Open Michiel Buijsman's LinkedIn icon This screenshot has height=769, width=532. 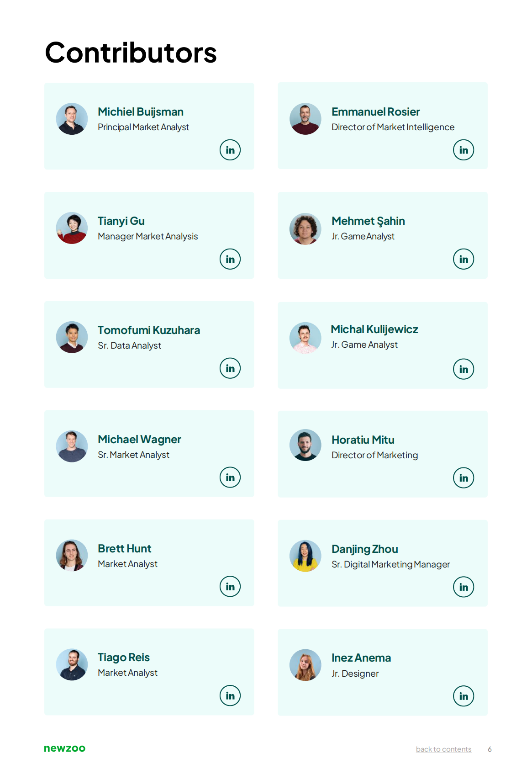(x=230, y=150)
